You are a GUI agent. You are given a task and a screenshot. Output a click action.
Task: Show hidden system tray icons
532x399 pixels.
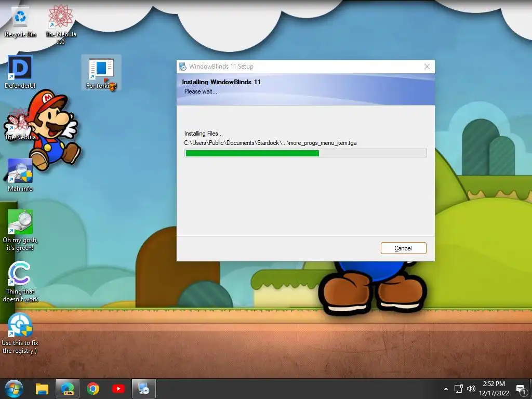pos(446,389)
